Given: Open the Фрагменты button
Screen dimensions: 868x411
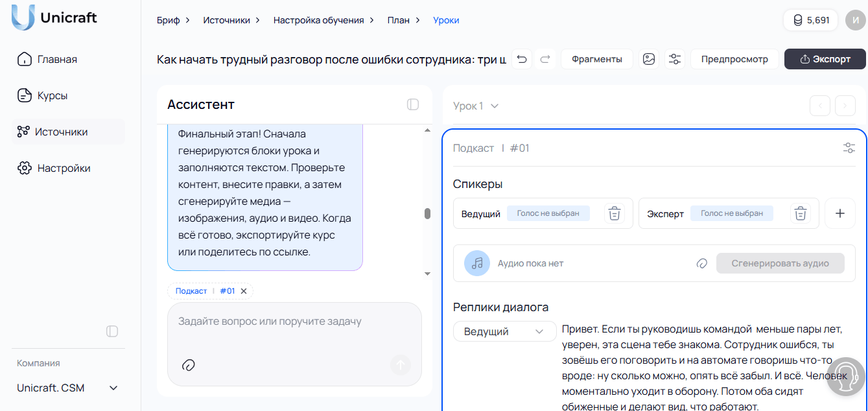Looking at the screenshot, I should pos(597,59).
